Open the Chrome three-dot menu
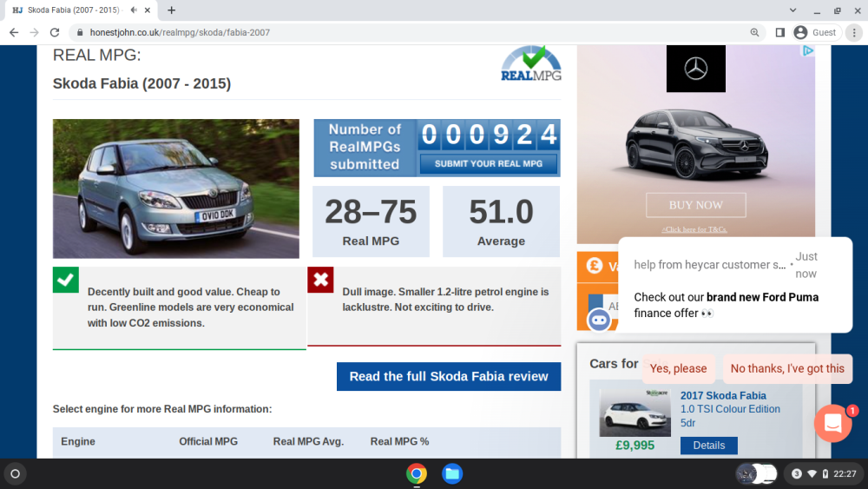This screenshot has height=489, width=868. 854,33
